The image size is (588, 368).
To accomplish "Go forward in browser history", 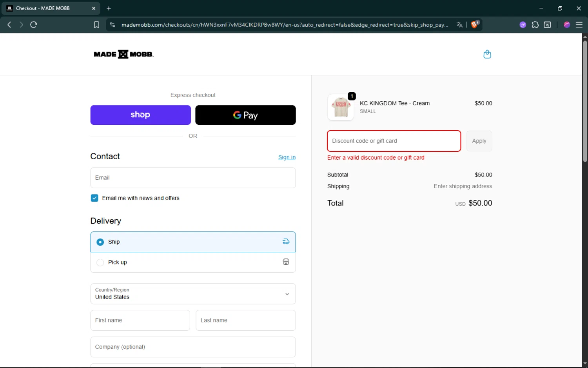I will point(21,25).
